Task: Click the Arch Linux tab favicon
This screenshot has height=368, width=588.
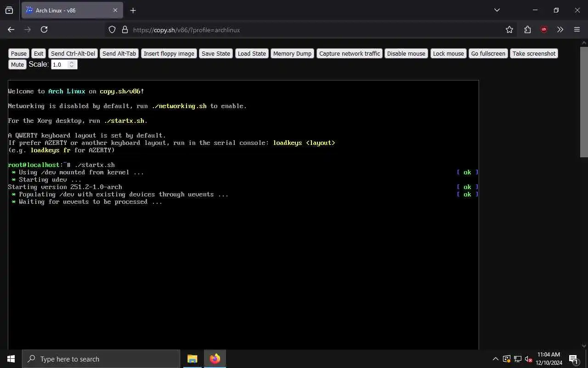Action: tap(29, 10)
